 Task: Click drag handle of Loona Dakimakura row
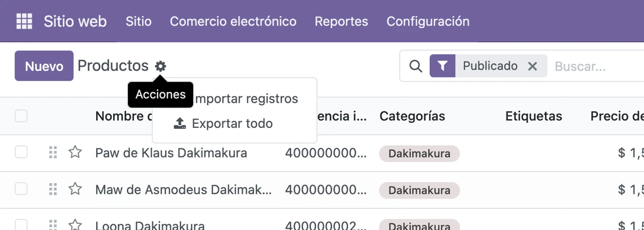[x=53, y=225]
